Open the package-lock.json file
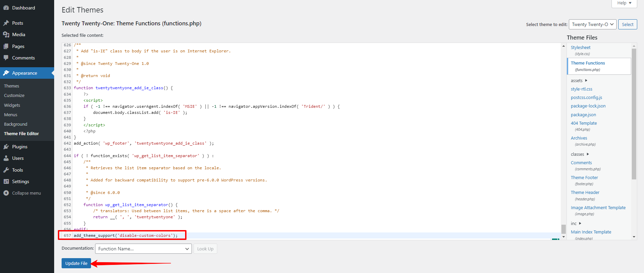The height and width of the screenshot is (273, 644). [x=588, y=106]
